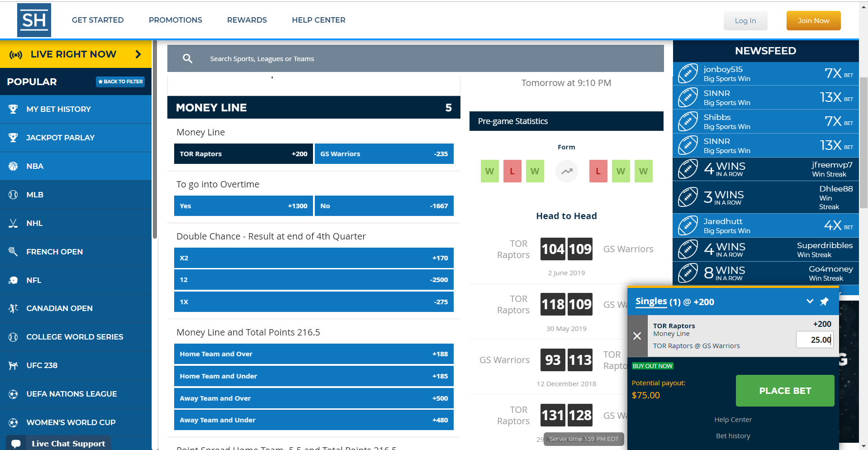Click the College World Series baseball icon

pos(13,337)
